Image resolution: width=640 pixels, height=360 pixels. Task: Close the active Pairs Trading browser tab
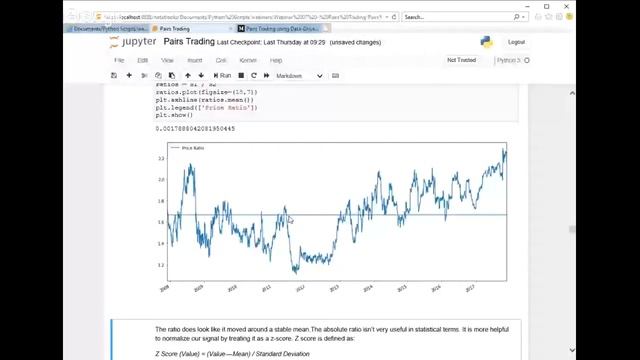(230, 29)
